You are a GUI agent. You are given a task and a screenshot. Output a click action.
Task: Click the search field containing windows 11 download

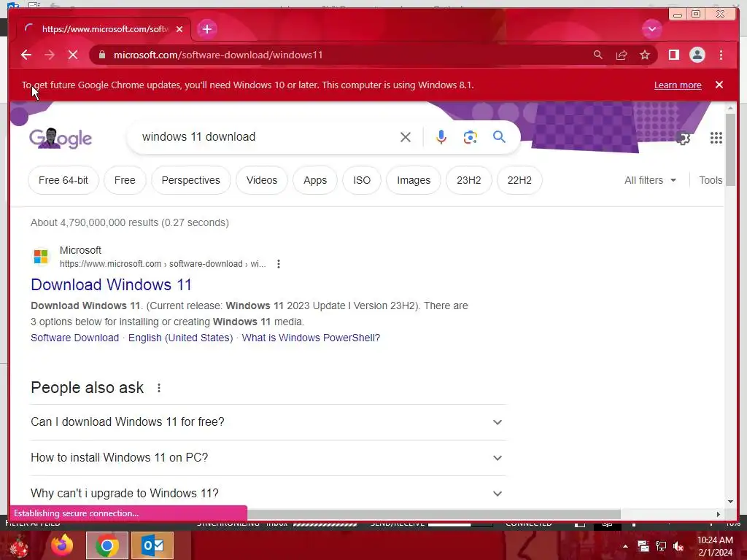(267, 137)
